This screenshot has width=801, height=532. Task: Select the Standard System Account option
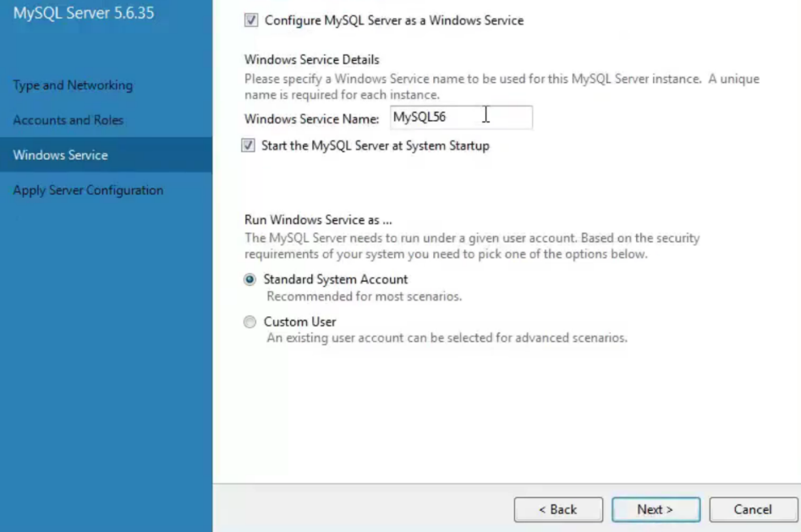(250, 280)
